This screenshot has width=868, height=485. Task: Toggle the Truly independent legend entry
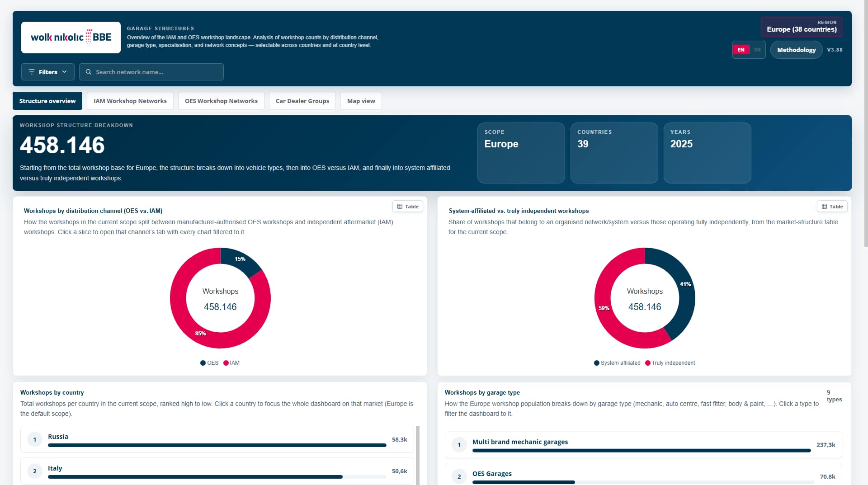point(670,363)
